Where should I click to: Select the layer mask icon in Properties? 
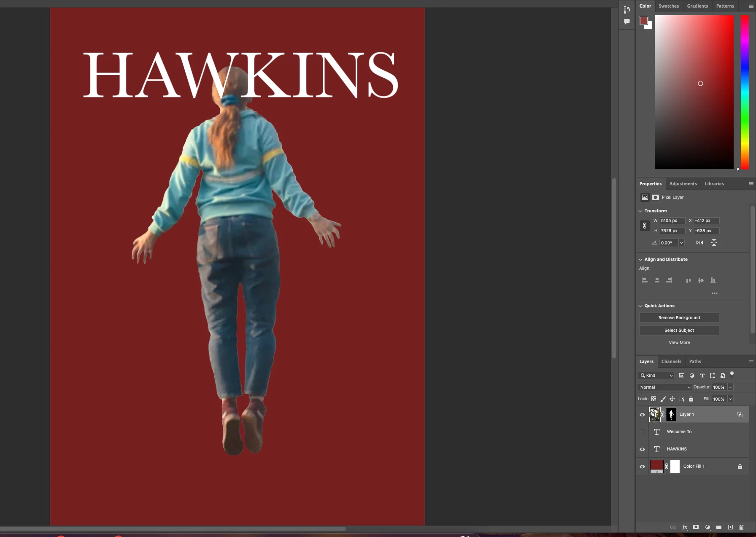pos(655,197)
